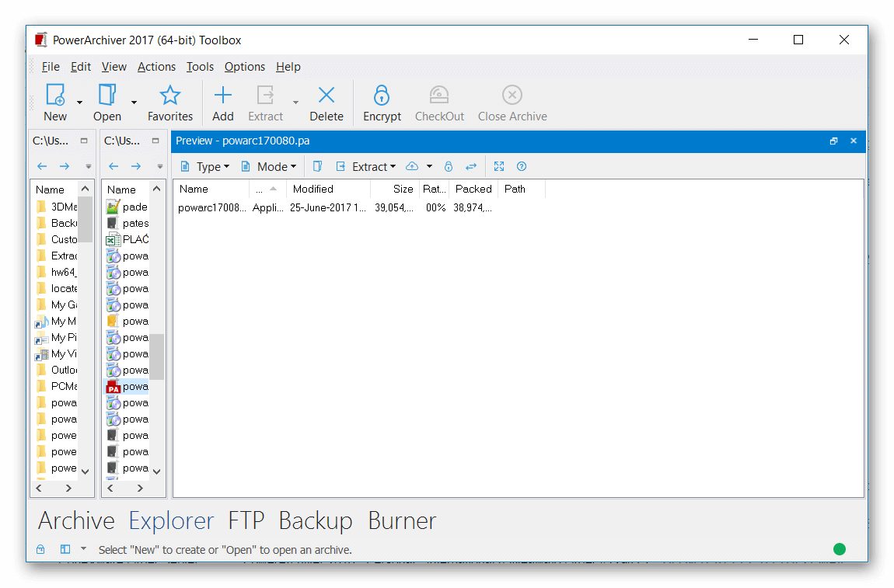
Task: Click the Add files icon
Action: point(223,96)
